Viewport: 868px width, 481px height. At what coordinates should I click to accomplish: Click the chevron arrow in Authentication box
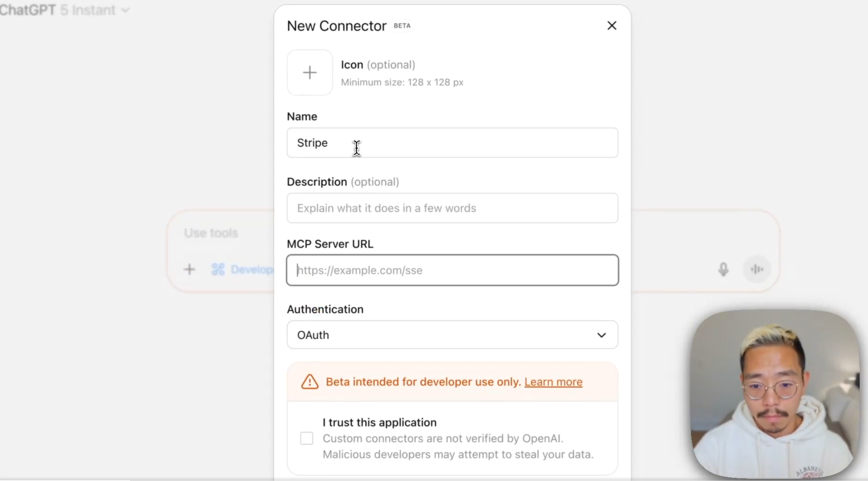(601, 335)
